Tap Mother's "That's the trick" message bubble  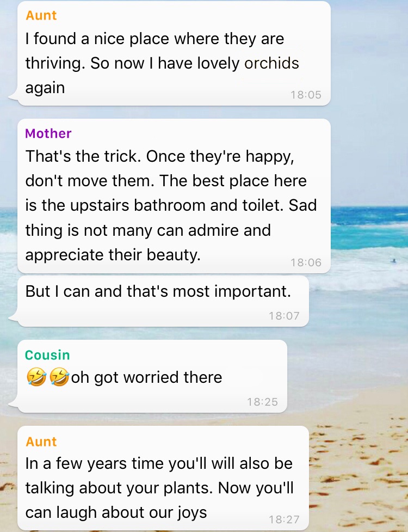tap(174, 196)
